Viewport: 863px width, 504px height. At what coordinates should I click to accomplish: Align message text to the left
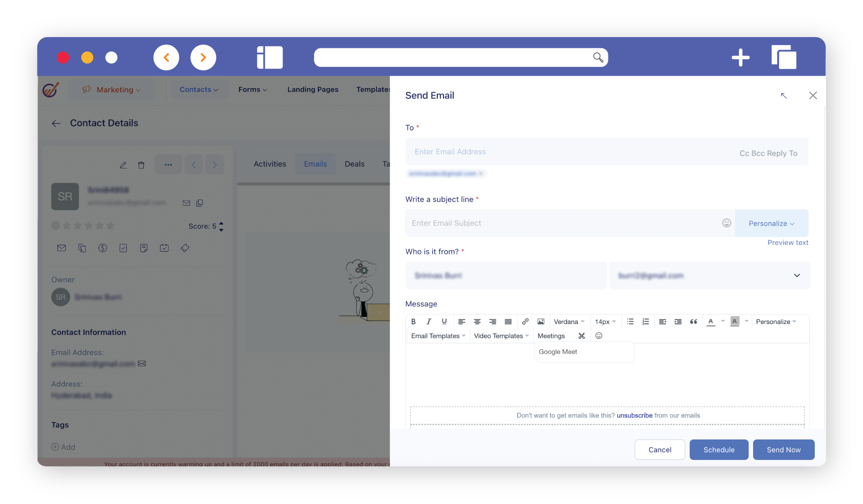[x=461, y=322]
